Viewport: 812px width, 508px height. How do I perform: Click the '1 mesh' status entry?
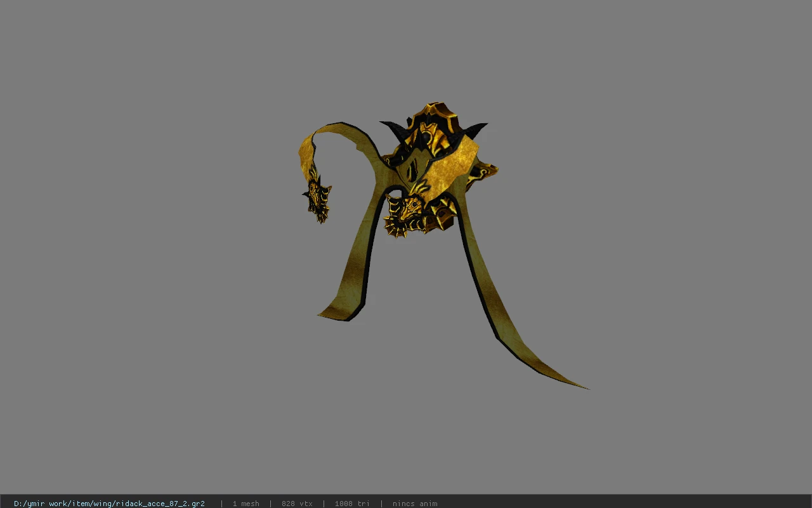246,504
